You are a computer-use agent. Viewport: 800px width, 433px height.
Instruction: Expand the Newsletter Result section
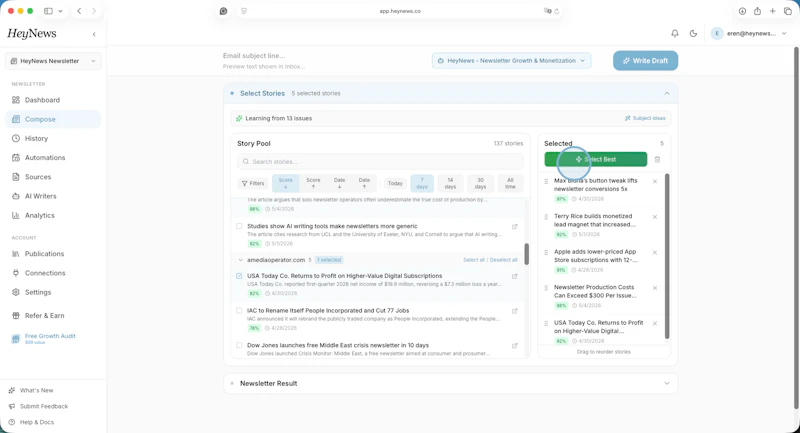coord(667,384)
